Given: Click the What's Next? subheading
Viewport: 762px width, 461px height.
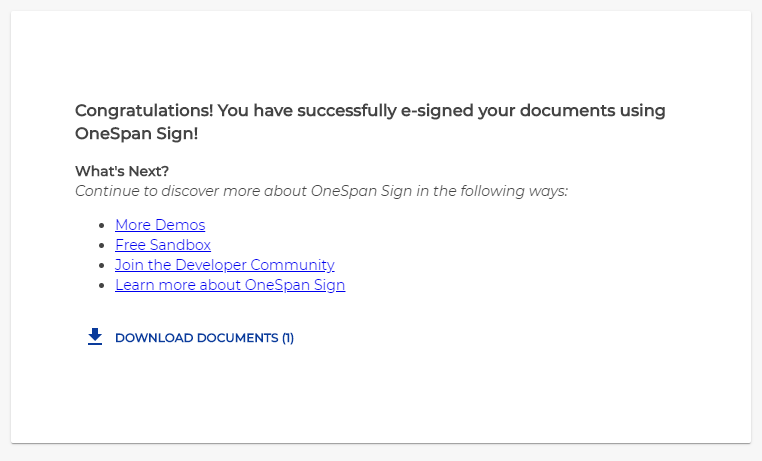Looking at the screenshot, I should [122, 171].
